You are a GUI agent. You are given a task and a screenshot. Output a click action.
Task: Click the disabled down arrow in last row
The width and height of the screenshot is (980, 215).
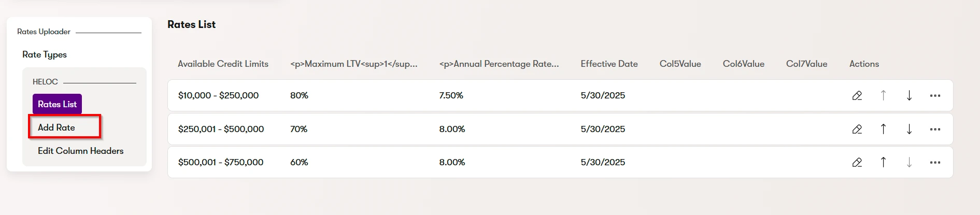(x=909, y=162)
